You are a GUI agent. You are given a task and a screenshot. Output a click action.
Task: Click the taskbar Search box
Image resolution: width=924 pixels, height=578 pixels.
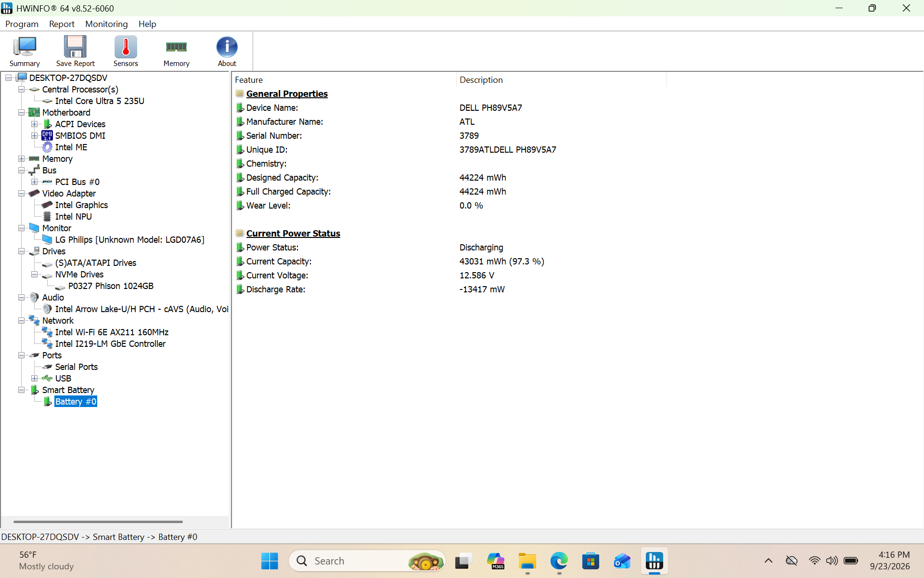tap(367, 561)
